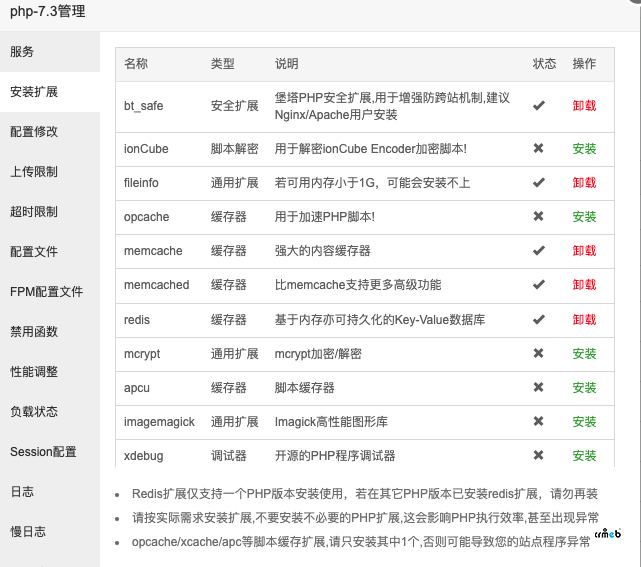Uninstall the bt_safe extension
Image resolution: width=641 pixels, height=567 pixels.
pyautogui.click(x=584, y=105)
